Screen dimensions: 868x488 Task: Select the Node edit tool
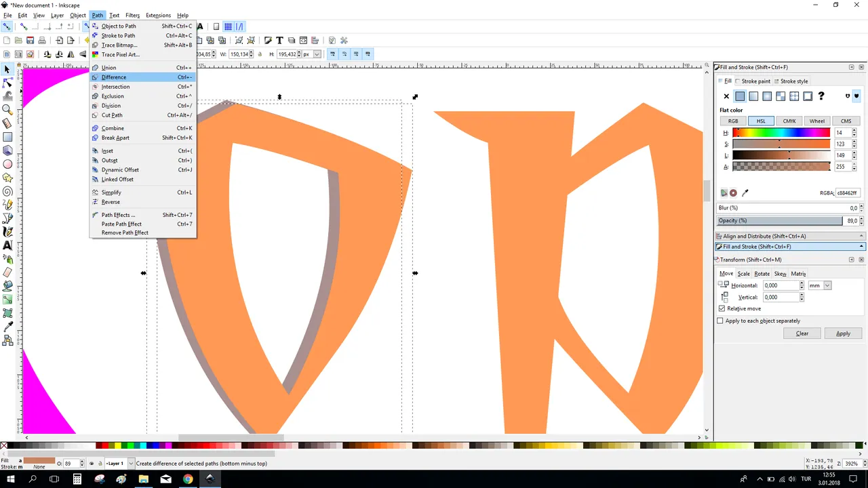[x=7, y=83]
